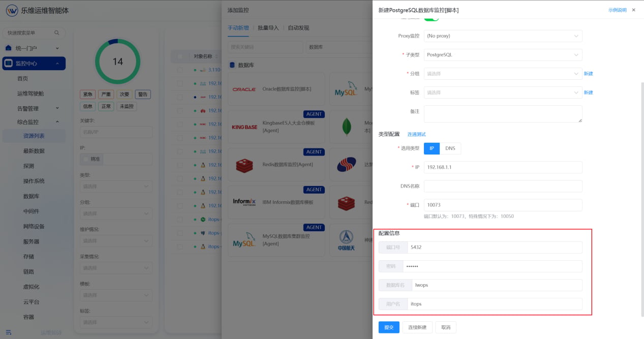Toggle the 严重 status filter
Viewport: 644px width, 339px height.
[106, 95]
